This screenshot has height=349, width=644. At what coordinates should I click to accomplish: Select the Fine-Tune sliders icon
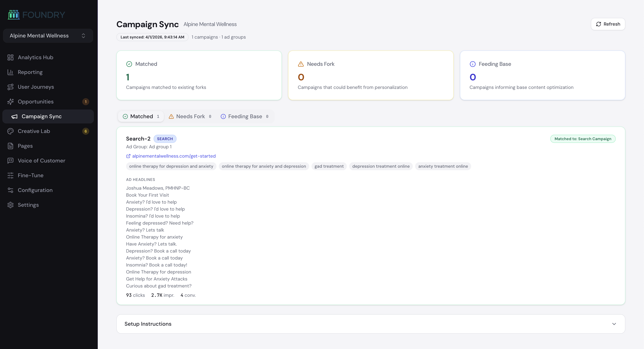point(10,175)
